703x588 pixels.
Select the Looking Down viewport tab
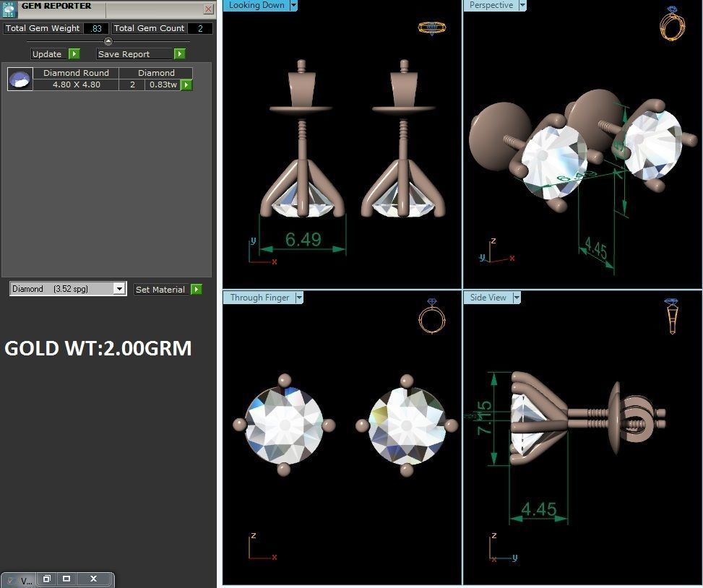point(256,5)
